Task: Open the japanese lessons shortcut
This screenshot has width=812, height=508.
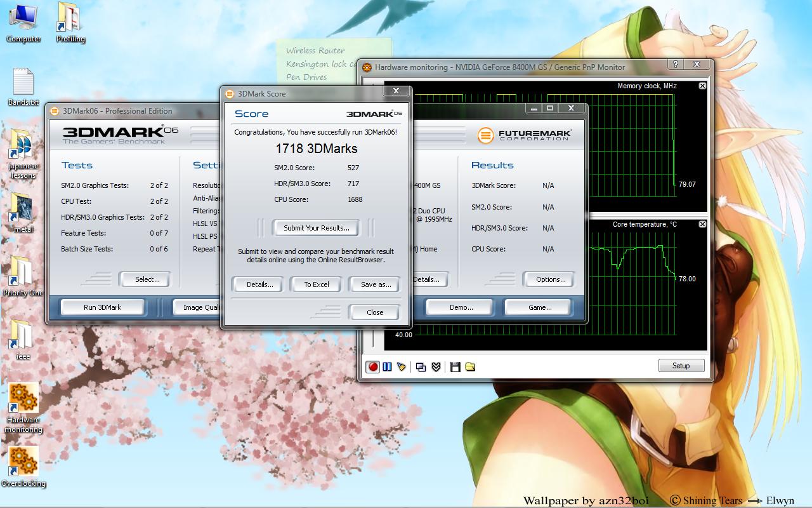Action: (x=23, y=154)
